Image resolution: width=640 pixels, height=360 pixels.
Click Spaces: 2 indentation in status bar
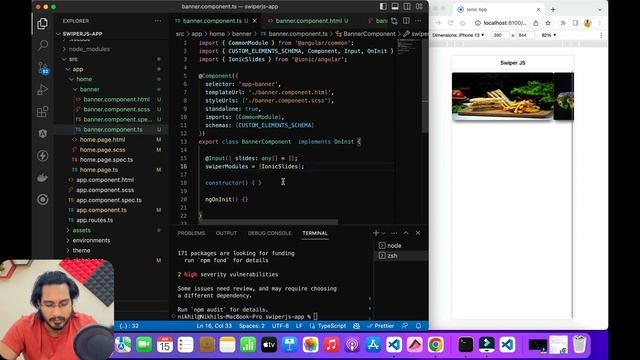pyautogui.click(x=251, y=326)
